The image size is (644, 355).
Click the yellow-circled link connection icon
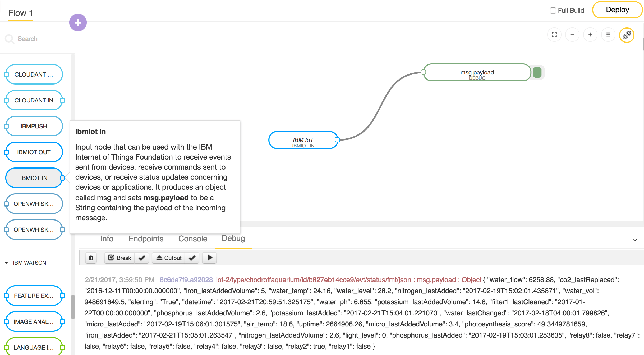coord(627,35)
